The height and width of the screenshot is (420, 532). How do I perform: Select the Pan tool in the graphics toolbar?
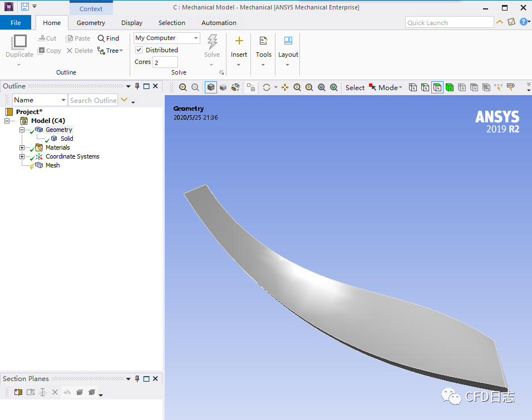[x=284, y=87]
